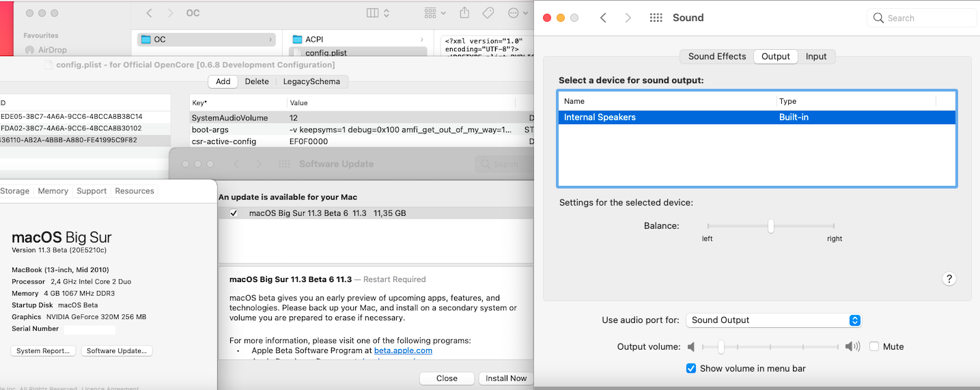Screen dimensions: 980x390
Task: Uncheck Show volume in menu bar
Action: click(691, 369)
